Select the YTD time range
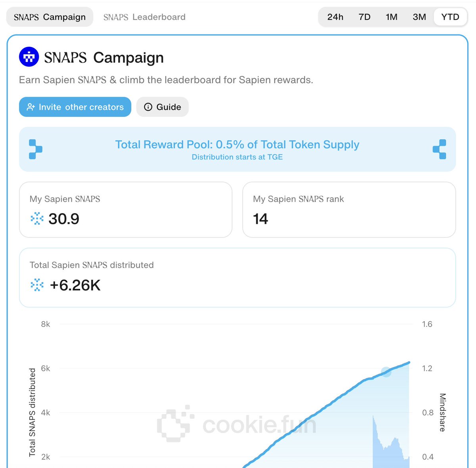 [450, 17]
